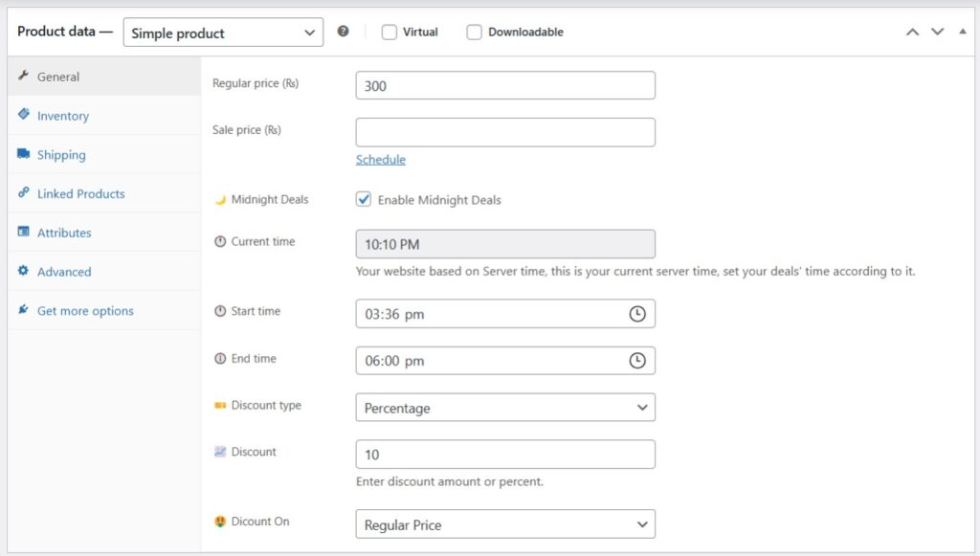The image size is (980, 556).
Task: Open the End time clock picker icon
Action: pyautogui.click(x=636, y=361)
